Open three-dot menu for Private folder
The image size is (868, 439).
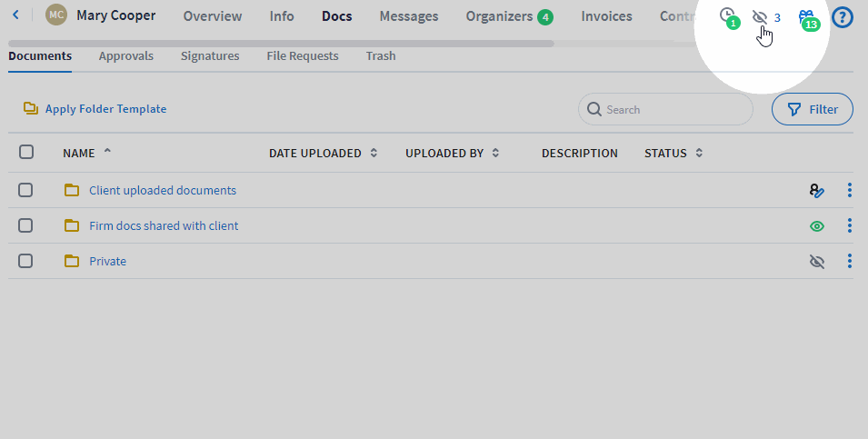[x=850, y=262]
